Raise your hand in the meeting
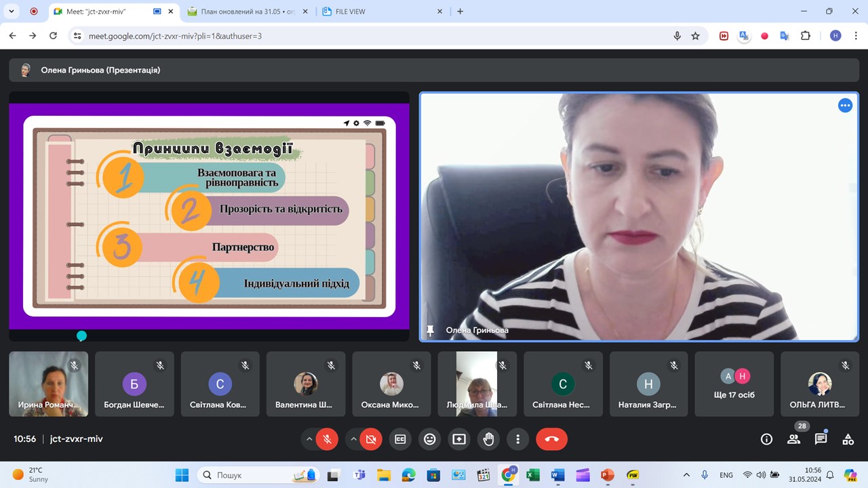The width and height of the screenshot is (868, 488). point(488,439)
